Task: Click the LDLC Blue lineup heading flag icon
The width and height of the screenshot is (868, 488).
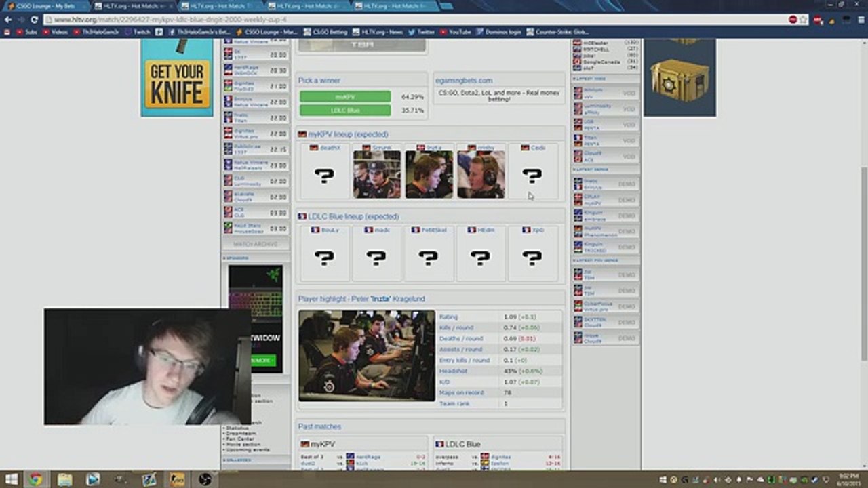Action: (x=302, y=216)
